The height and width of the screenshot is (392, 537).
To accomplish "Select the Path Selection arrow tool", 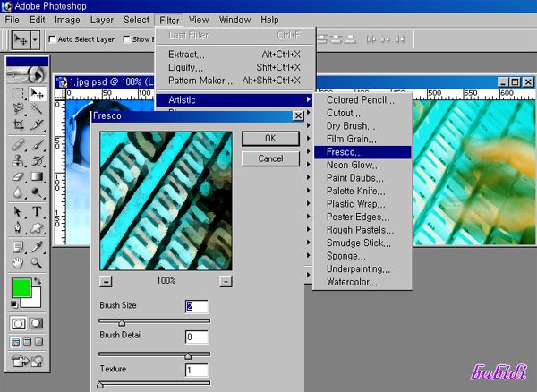I will 18,212.
